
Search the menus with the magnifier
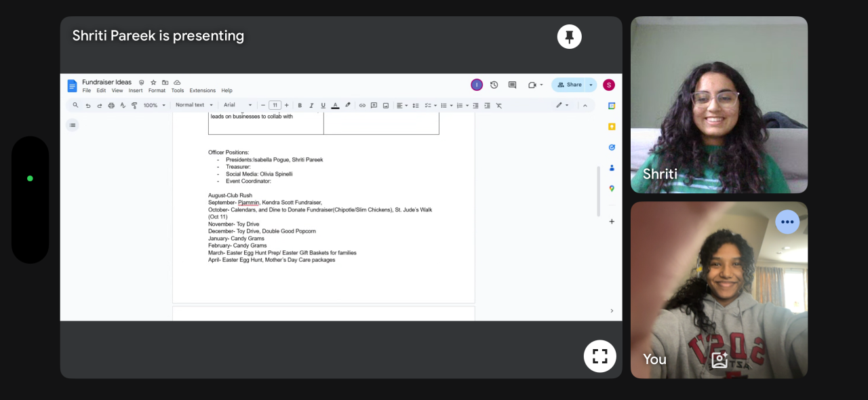tap(75, 105)
